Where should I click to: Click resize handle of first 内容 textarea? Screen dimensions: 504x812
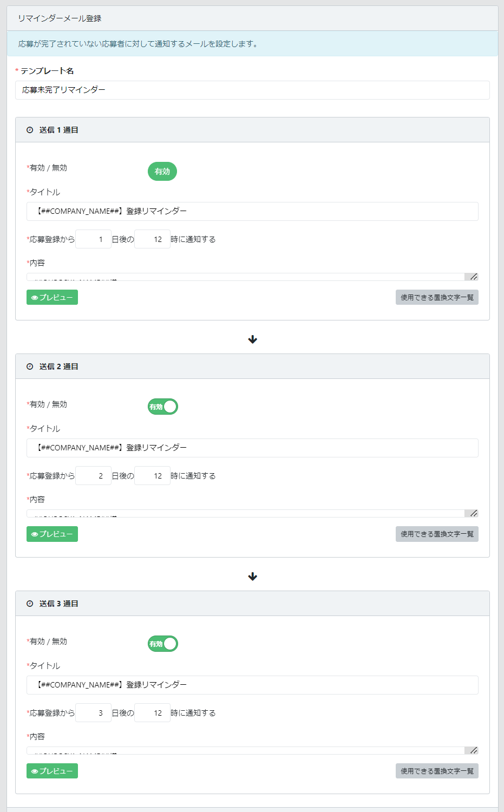[x=474, y=277]
